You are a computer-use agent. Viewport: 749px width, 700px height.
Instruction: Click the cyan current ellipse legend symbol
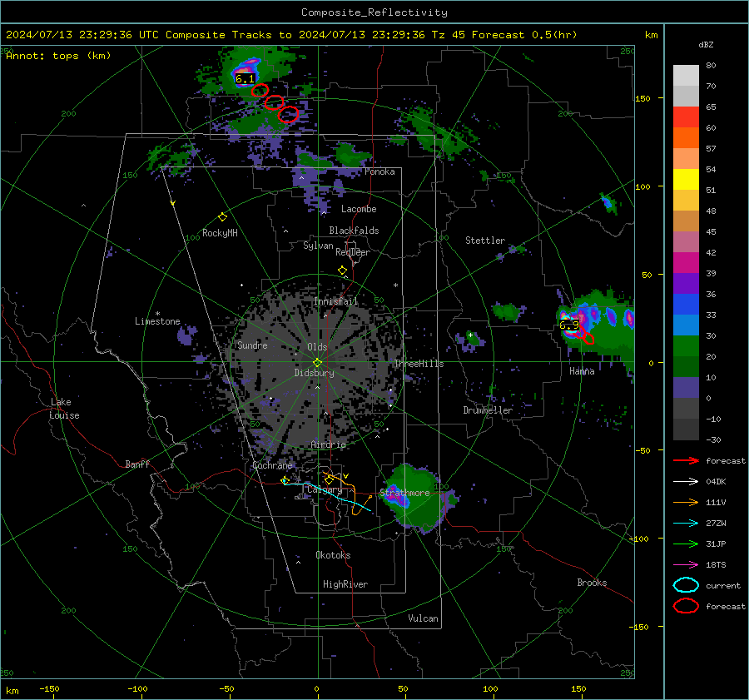(x=686, y=585)
